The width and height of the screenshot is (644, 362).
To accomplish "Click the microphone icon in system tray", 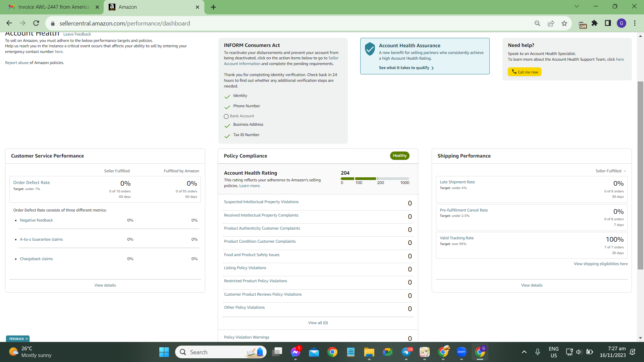I will click(x=538, y=352).
